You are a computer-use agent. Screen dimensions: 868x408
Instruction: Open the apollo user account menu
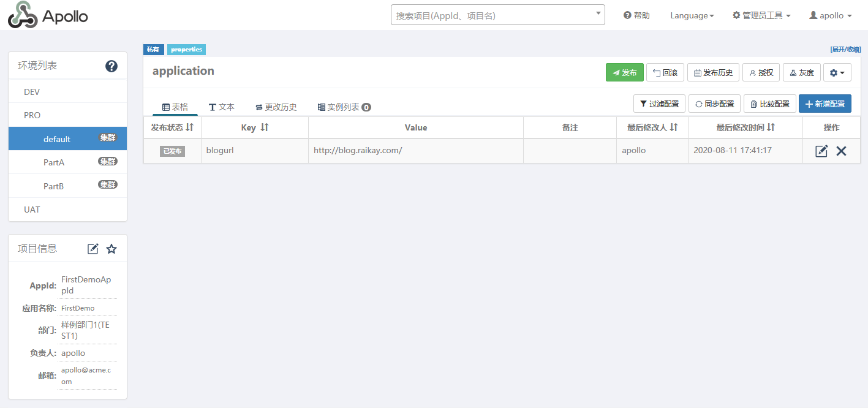click(x=831, y=15)
